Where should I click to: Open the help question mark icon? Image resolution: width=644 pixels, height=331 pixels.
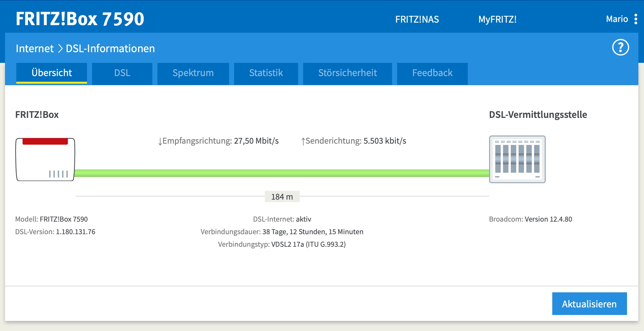tap(620, 47)
